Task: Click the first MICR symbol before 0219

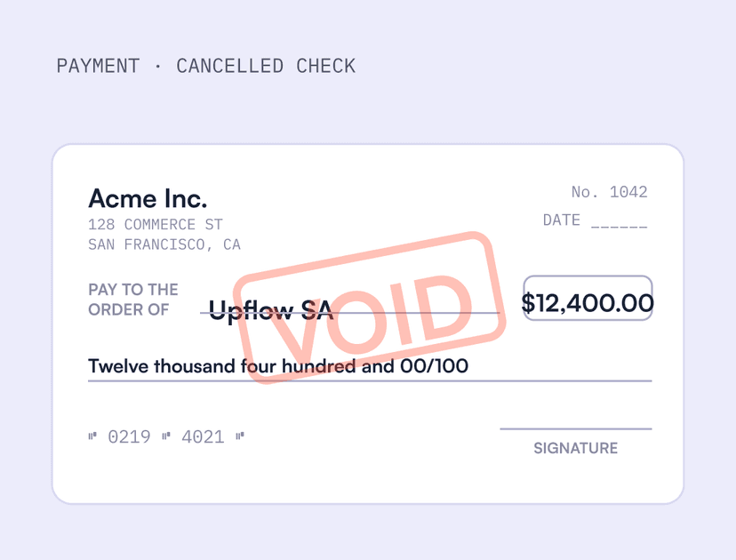Action: click(x=92, y=437)
